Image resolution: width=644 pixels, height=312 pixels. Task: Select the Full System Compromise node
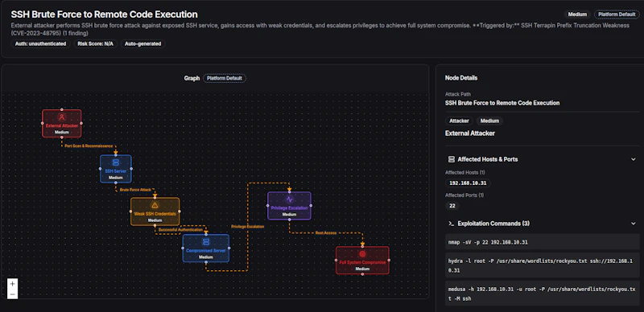coord(362,261)
